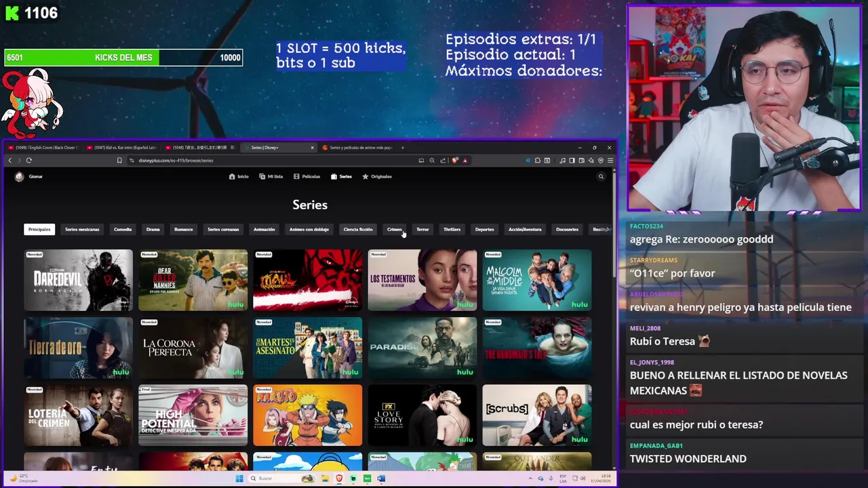The height and width of the screenshot is (488, 868).
Task: Click the browser back arrow
Action: click(x=10, y=161)
